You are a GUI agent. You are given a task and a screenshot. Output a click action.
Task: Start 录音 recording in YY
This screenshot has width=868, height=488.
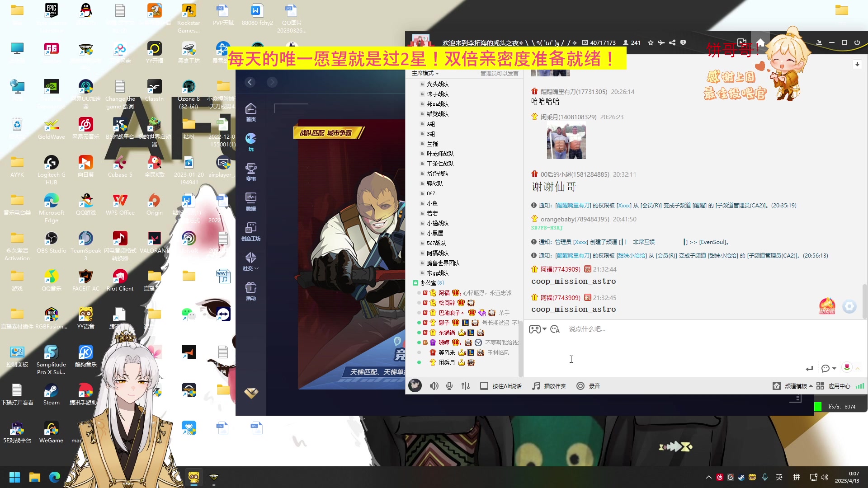588,386
